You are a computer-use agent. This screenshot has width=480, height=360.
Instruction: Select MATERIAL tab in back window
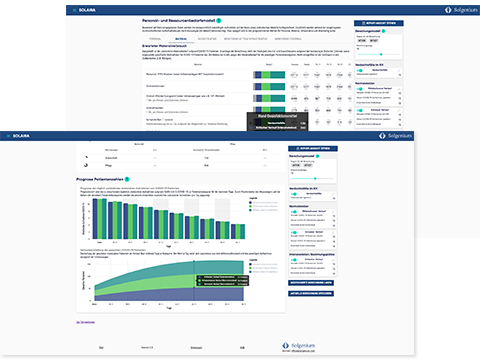coord(181,39)
